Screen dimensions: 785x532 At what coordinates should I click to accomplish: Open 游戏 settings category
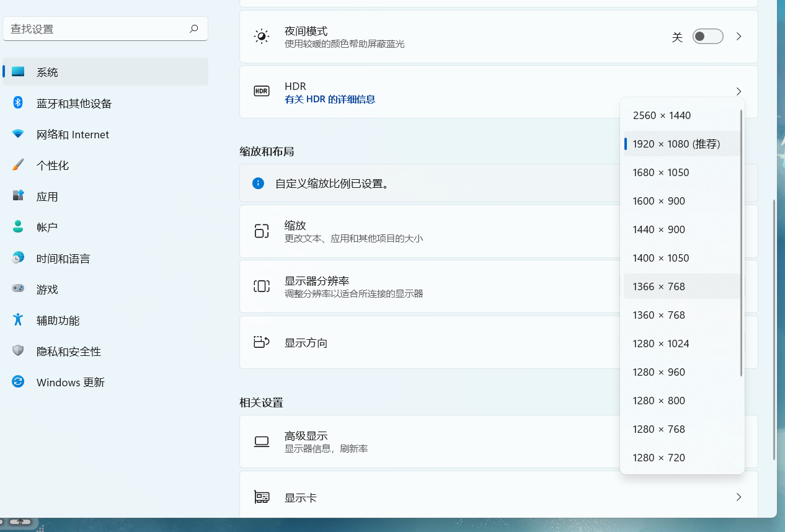105,289
